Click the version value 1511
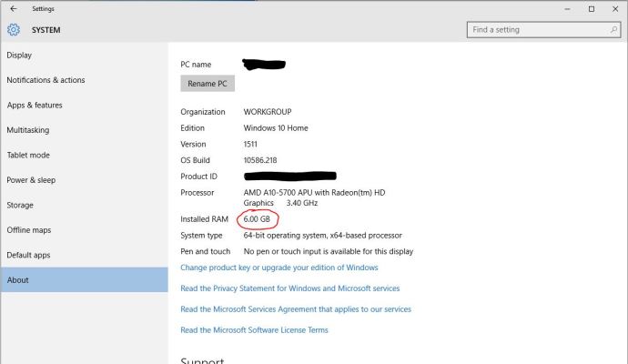The width and height of the screenshot is (628, 364). (250, 144)
